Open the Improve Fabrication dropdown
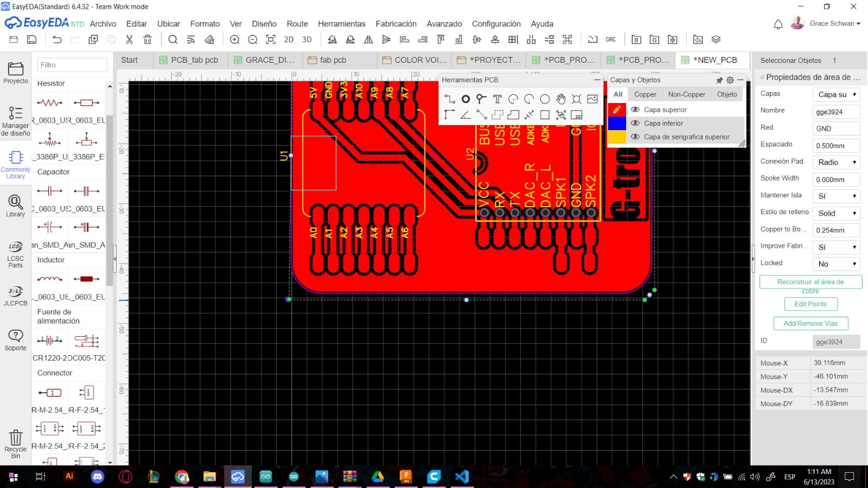This screenshot has width=868, height=488. [x=836, y=247]
